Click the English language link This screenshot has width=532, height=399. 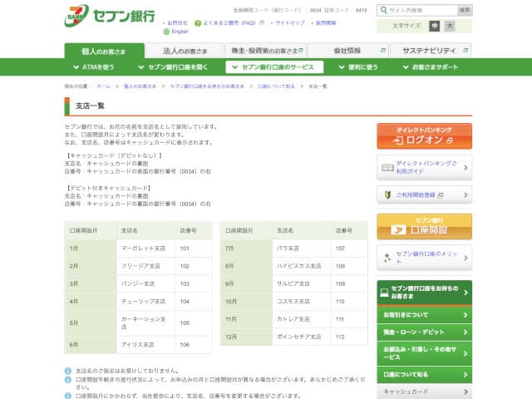click(180, 32)
